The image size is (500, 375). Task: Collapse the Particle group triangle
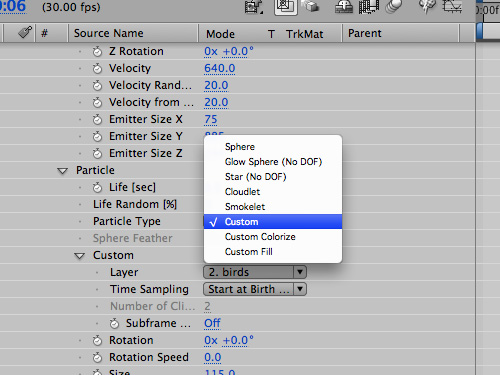pos(62,171)
